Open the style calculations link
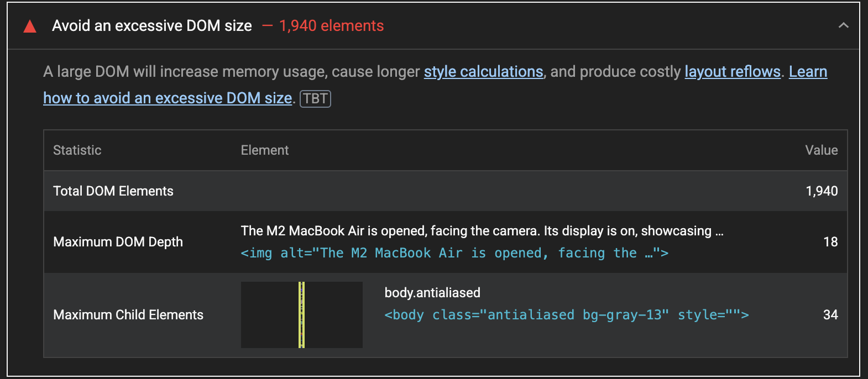This screenshot has width=868, height=379. (x=483, y=71)
